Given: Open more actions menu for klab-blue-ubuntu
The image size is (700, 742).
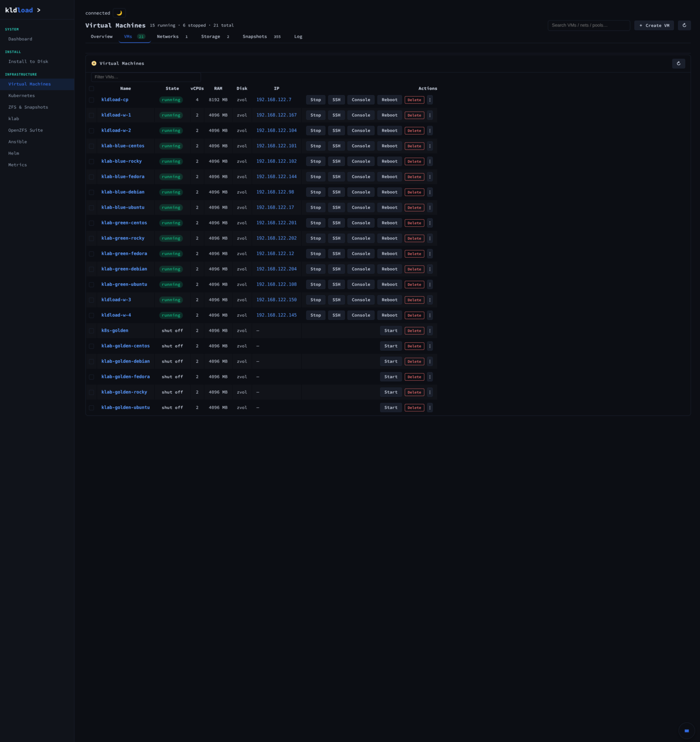Looking at the screenshot, I should pyautogui.click(x=429, y=208).
